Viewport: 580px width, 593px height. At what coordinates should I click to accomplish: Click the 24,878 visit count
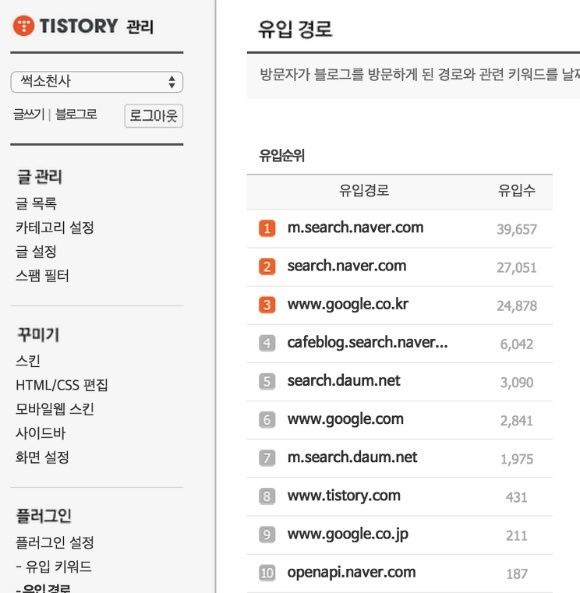(x=516, y=306)
